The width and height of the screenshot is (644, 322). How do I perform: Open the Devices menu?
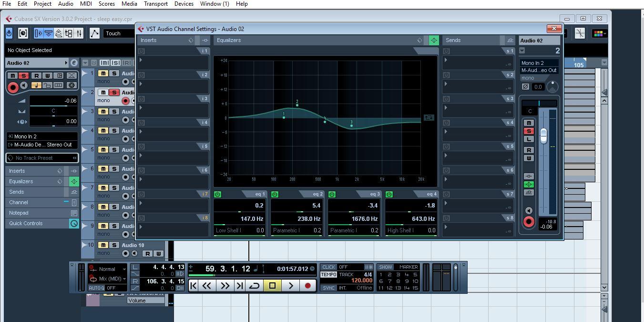pyautogui.click(x=184, y=4)
